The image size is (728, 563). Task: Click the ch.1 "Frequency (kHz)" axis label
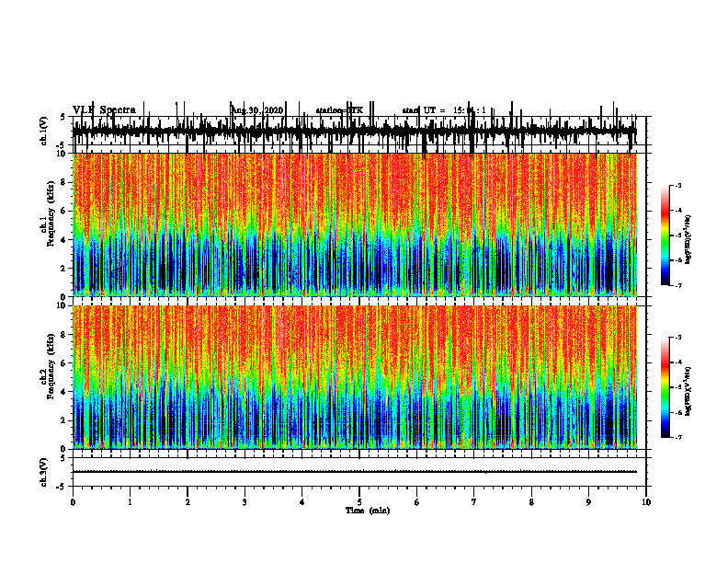pyautogui.click(x=51, y=213)
